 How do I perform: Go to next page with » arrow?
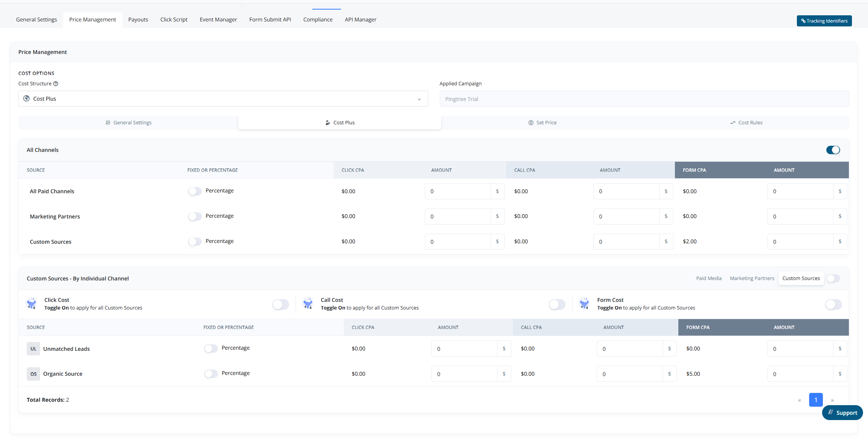click(832, 400)
